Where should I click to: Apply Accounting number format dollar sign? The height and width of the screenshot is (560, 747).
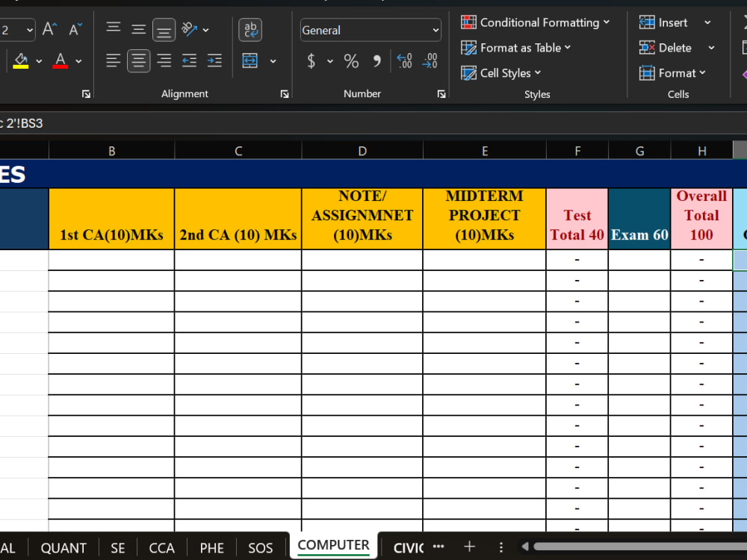coord(311,61)
